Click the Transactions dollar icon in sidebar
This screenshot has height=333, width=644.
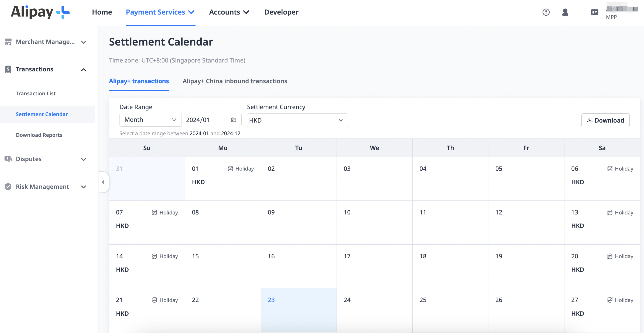click(8, 69)
